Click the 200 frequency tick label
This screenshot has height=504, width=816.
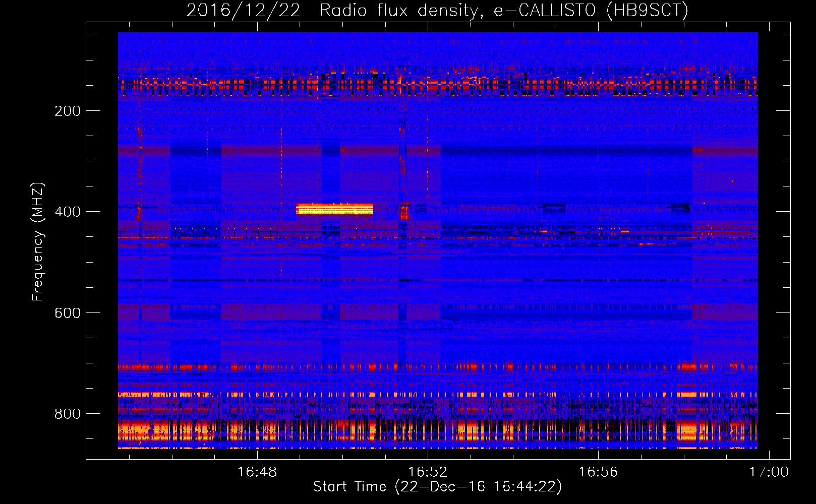[68, 111]
